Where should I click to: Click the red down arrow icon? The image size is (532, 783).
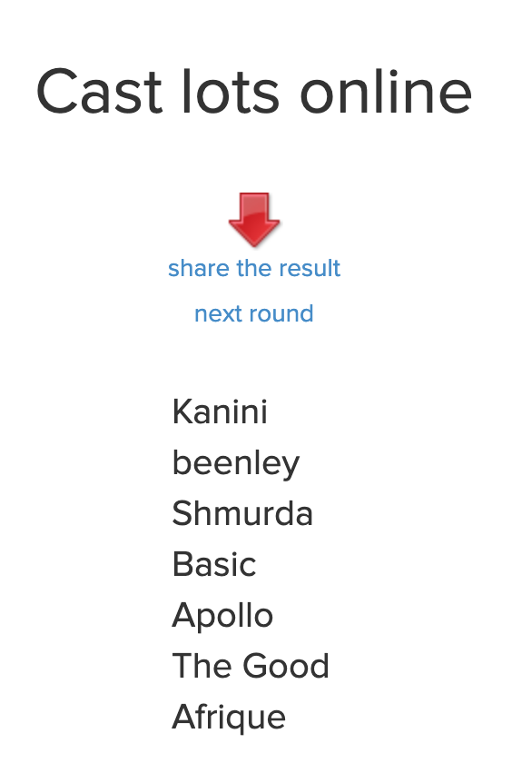254,219
